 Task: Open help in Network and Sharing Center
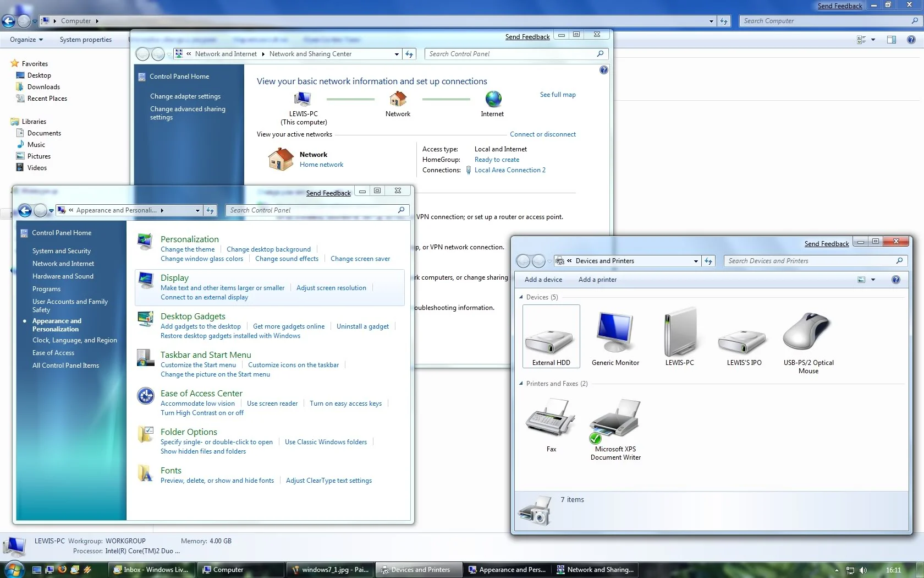(603, 70)
